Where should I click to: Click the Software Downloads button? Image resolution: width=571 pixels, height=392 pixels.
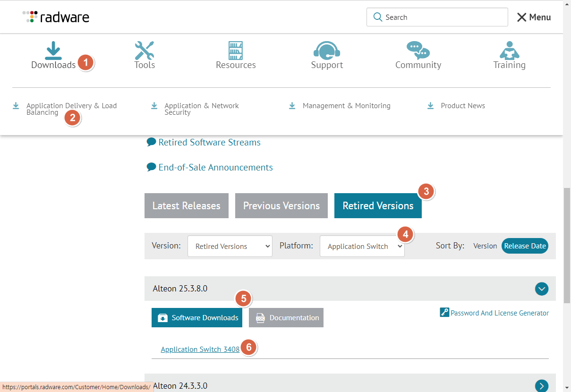pos(197,317)
